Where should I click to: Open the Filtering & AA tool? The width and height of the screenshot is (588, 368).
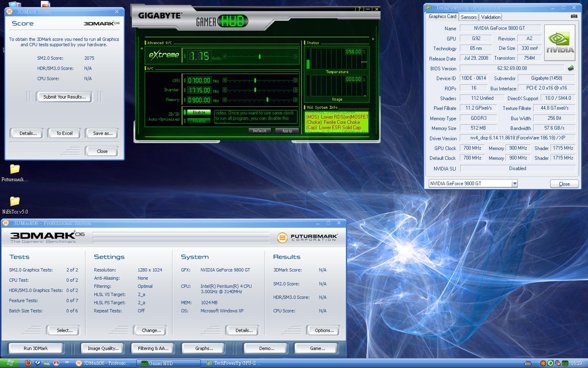153,348
